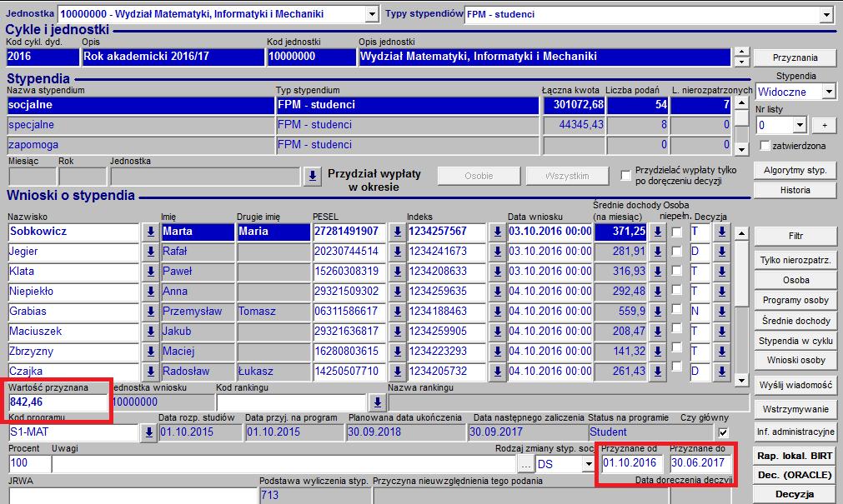
Task: Click Dec. (ORACLE) button
Action: pyautogui.click(x=795, y=475)
